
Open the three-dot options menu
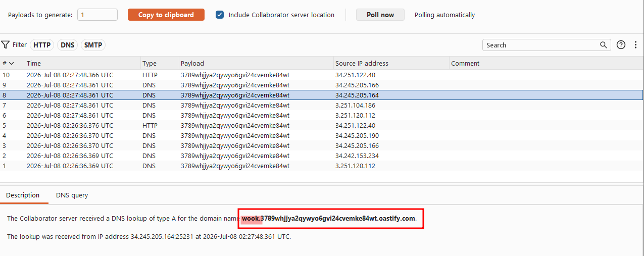[x=635, y=45]
